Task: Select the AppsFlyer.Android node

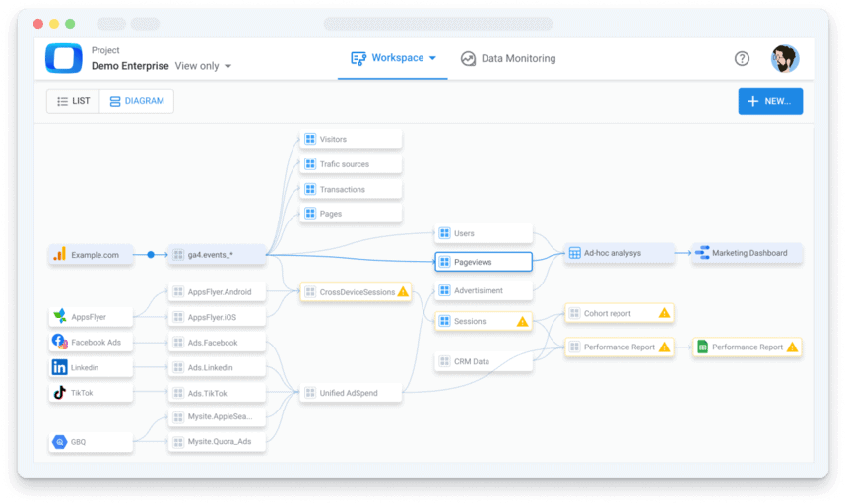Action: [217, 292]
